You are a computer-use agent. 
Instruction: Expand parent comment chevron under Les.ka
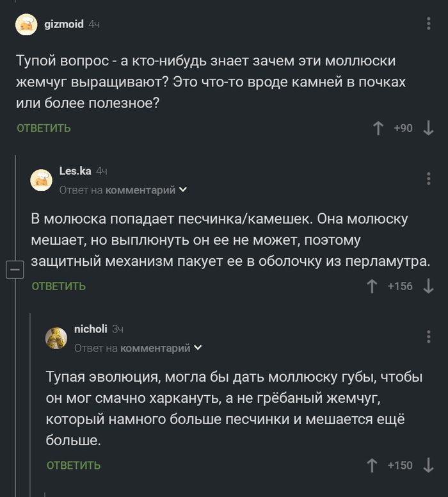pos(183,190)
